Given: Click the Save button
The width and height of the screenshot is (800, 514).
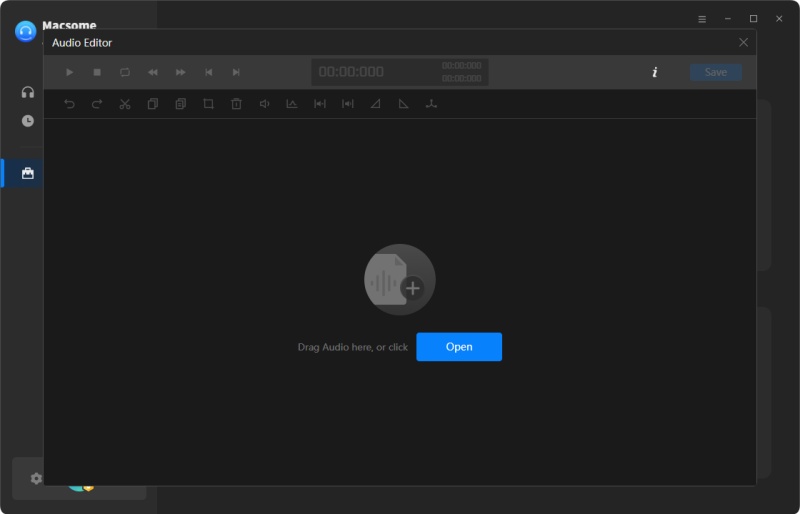Looking at the screenshot, I should pyautogui.click(x=716, y=72).
